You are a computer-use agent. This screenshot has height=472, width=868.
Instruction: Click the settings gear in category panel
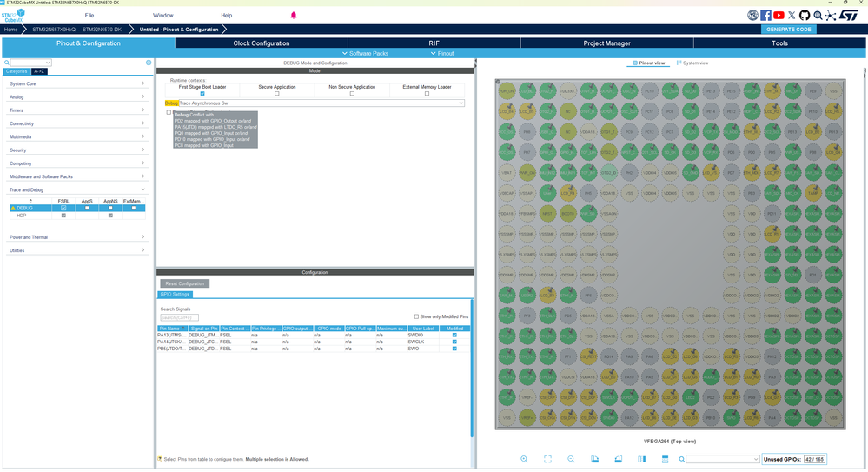point(149,63)
